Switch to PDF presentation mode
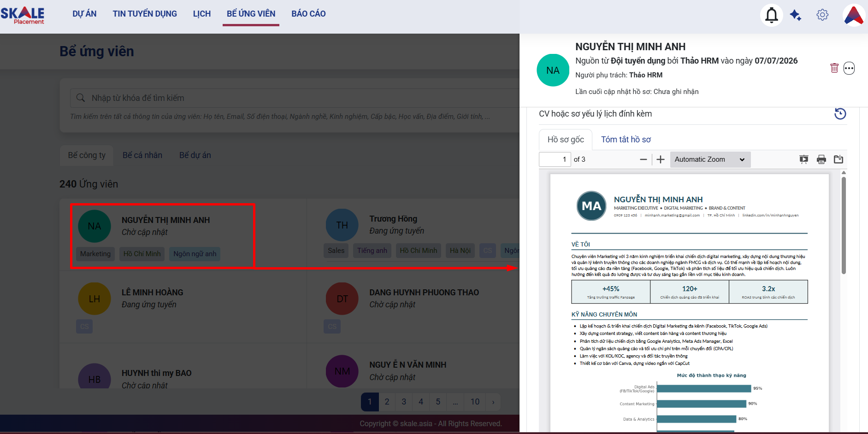The width and height of the screenshot is (868, 434). point(804,159)
